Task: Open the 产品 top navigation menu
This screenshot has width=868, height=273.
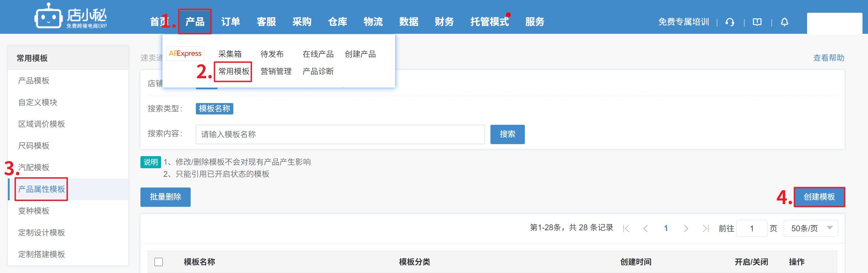Action: [x=195, y=22]
